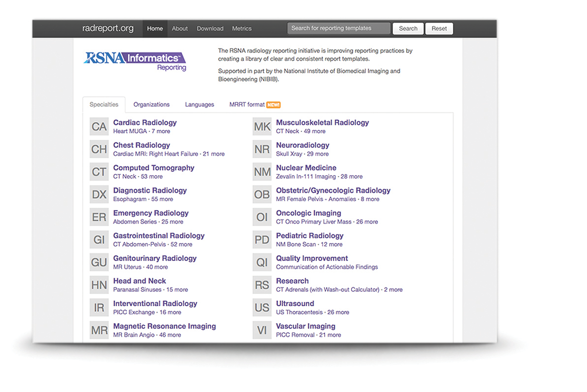This screenshot has height=392, width=587.
Task: Open the About page in navbar
Action: 180,28
